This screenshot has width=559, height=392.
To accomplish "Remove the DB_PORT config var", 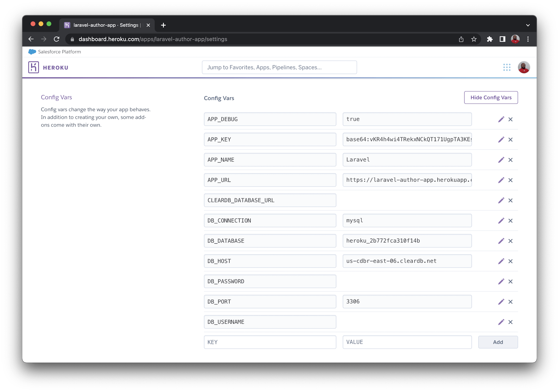I will pyautogui.click(x=511, y=301).
